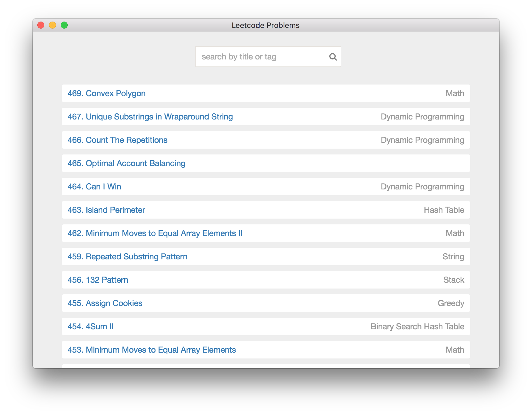
Task: Click String tag on Repeated Substring Pattern row
Action: pyautogui.click(x=453, y=256)
